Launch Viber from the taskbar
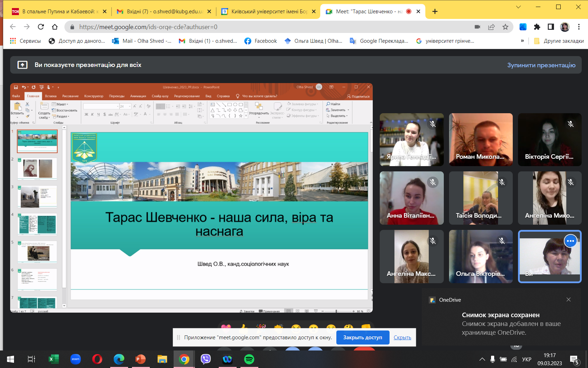 point(205,359)
